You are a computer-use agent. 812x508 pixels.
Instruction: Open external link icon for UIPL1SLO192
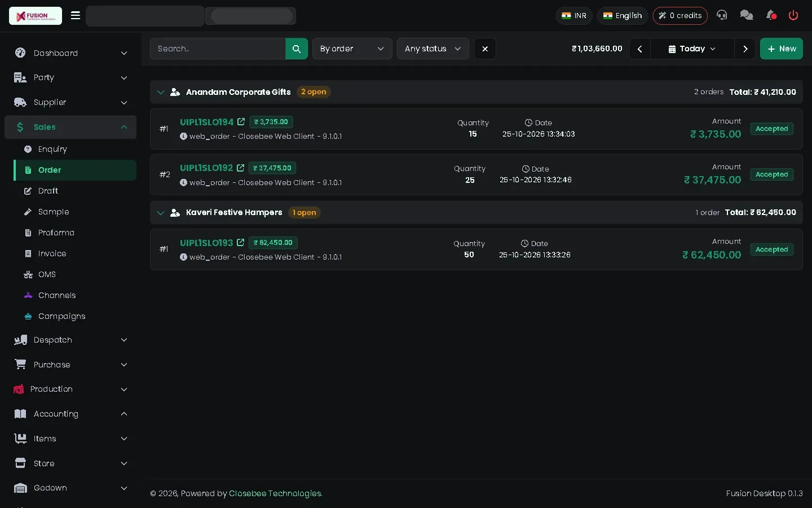click(240, 168)
